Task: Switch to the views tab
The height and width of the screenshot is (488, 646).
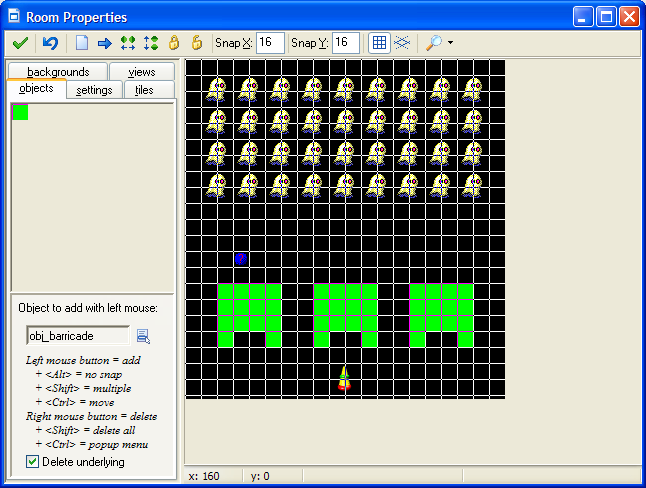Action: tap(141, 72)
